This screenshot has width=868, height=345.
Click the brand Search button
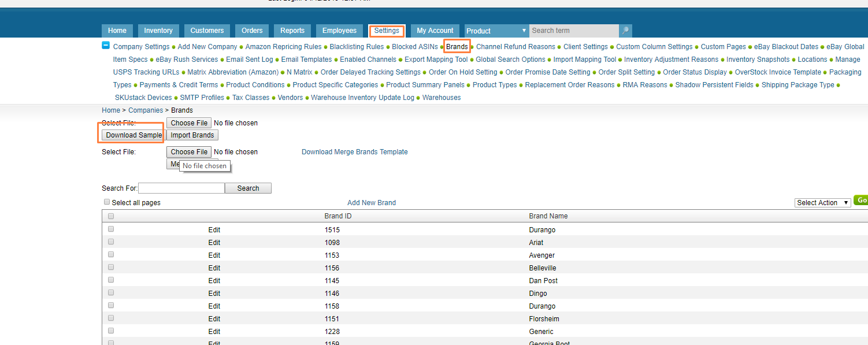(x=248, y=188)
